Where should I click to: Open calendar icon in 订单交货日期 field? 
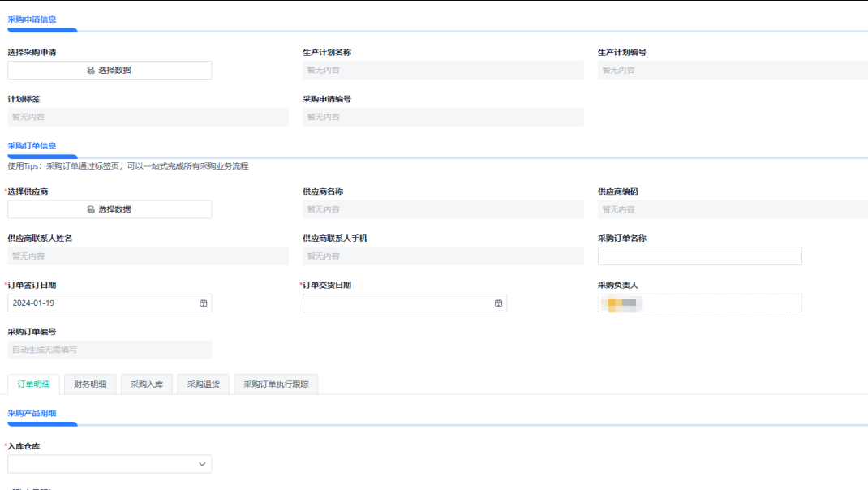(x=498, y=303)
